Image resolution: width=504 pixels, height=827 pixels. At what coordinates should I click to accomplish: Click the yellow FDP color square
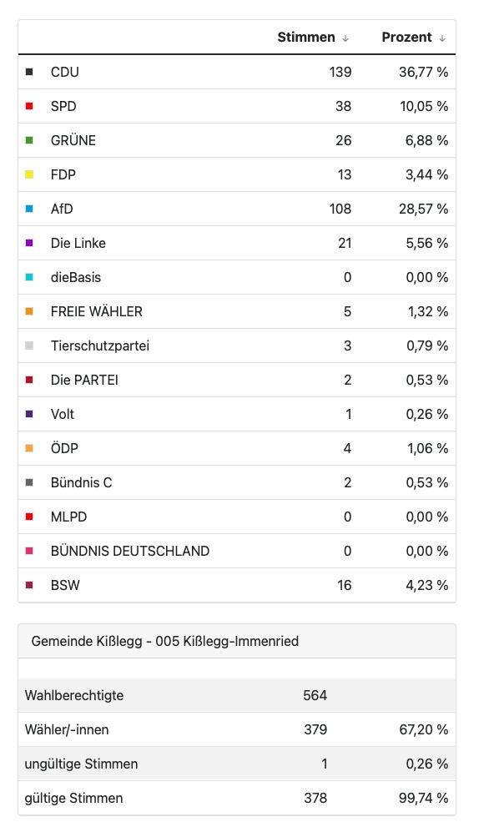pos(29,174)
